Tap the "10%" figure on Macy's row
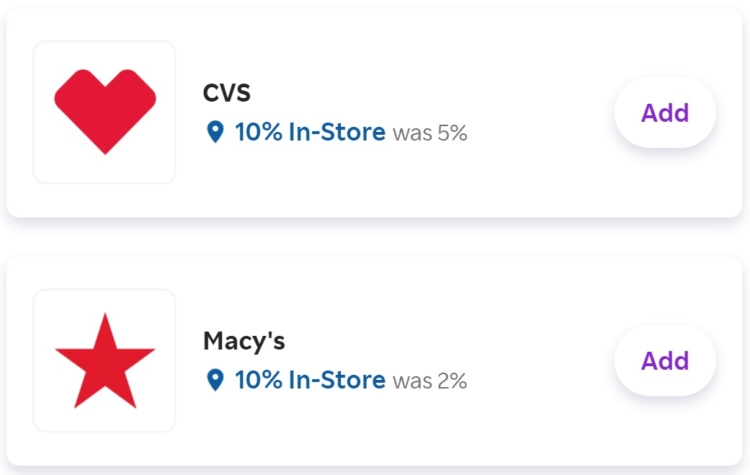The width and height of the screenshot is (750, 475). tap(258, 380)
